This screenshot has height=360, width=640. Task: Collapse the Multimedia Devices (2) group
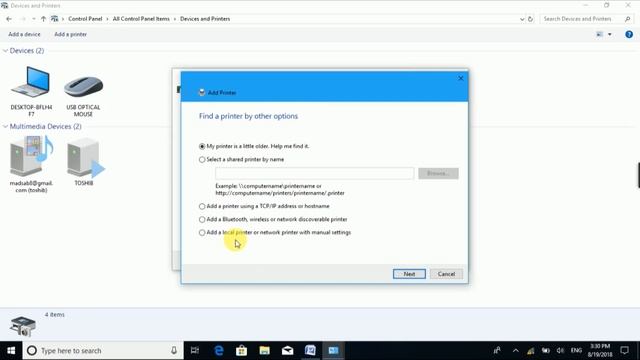(x=5, y=127)
